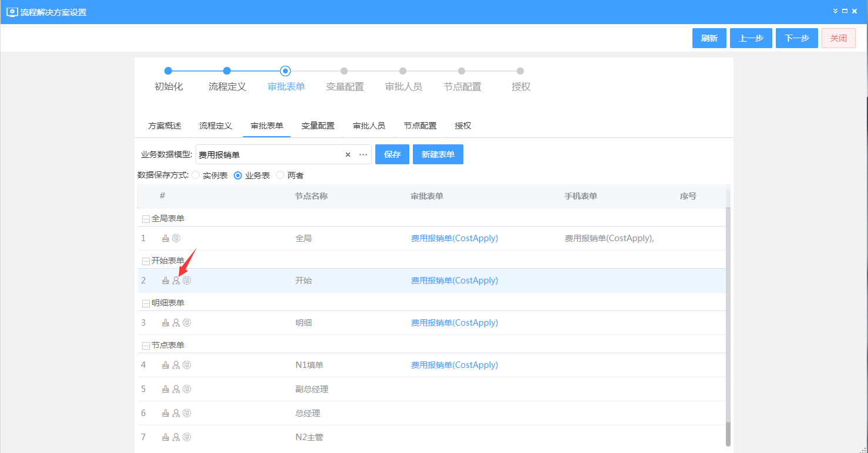Click the stamp icon in the 总经理 row
This screenshot has width=868, height=453.
click(x=166, y=413)
